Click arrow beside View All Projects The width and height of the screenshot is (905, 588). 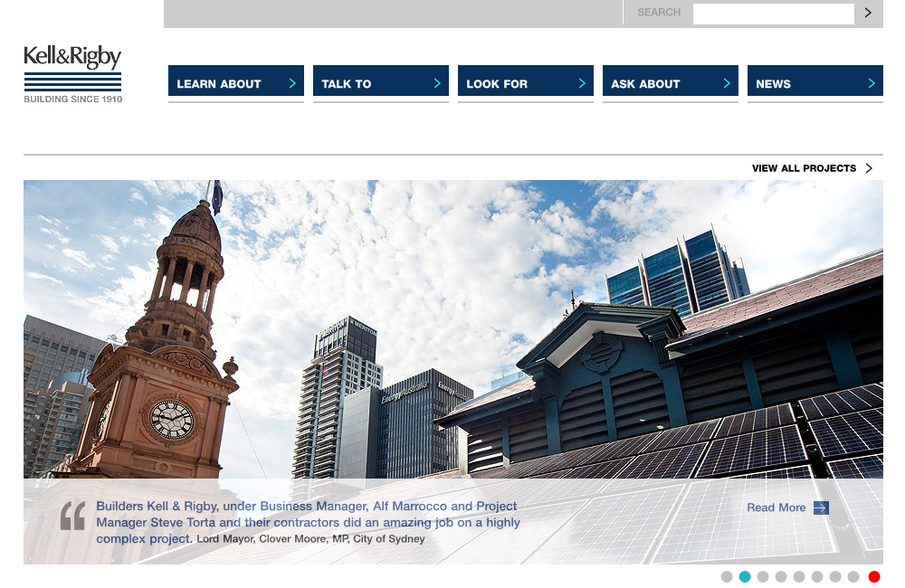tap(869, 168)
